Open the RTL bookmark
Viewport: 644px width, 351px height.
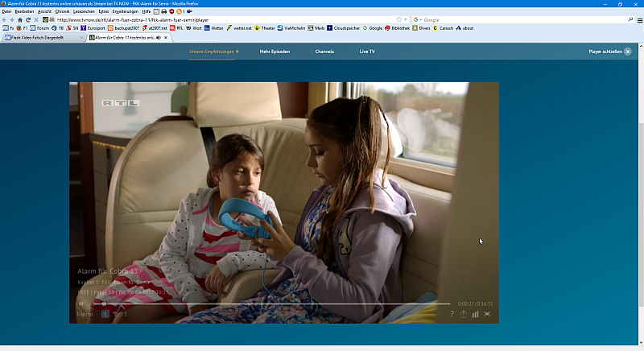click(x=176, y=28)
